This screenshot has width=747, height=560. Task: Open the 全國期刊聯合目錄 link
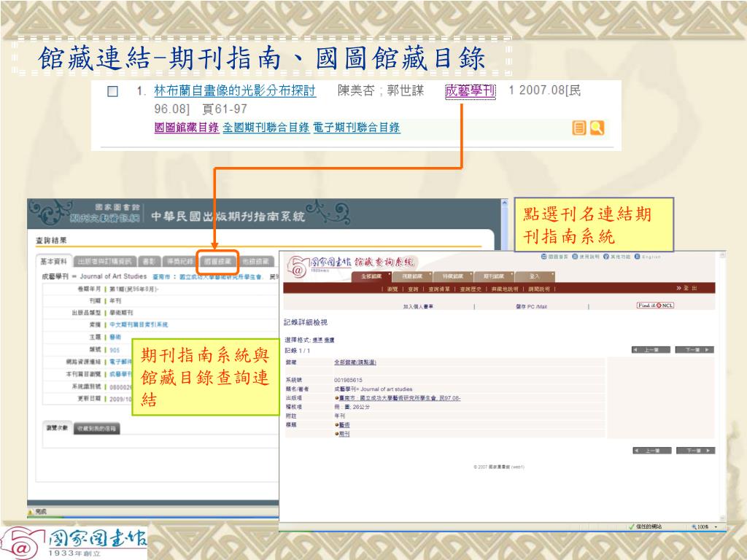coord(266,128)
